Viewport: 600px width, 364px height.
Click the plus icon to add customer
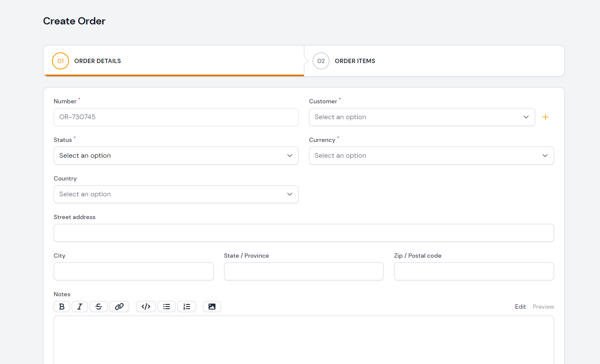point(545,117)
